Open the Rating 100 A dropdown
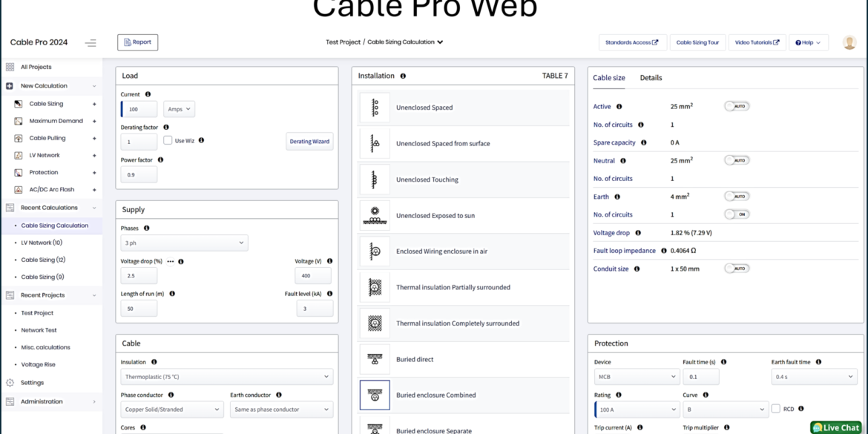 (x=637, y=410)
